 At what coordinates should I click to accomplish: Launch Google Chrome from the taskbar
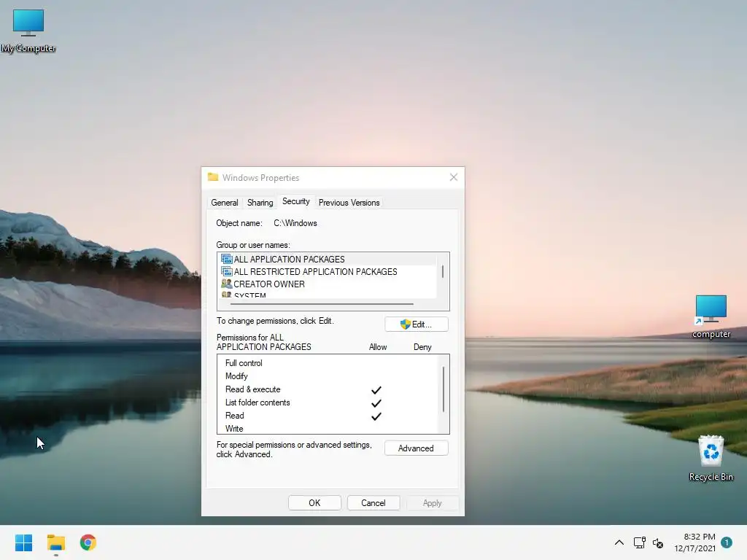pyautogui.click(x=88, y=542)
